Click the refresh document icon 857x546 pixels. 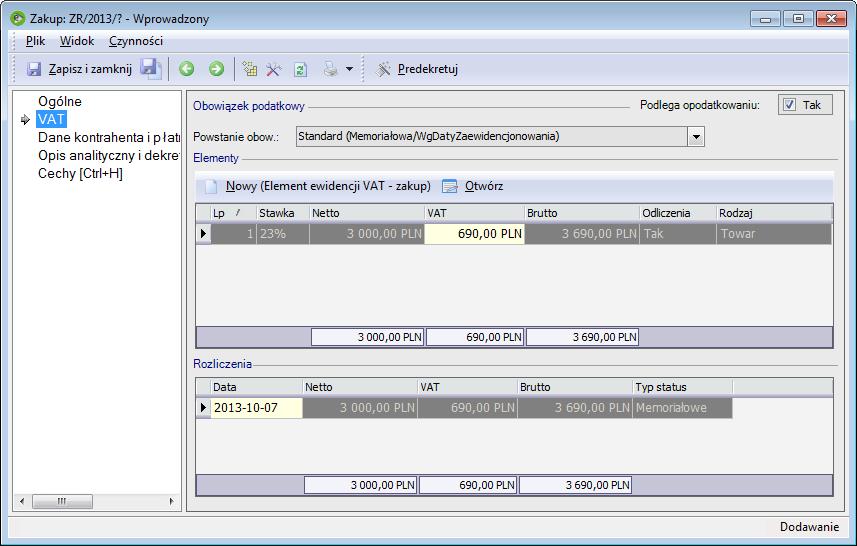click(301, 69)
